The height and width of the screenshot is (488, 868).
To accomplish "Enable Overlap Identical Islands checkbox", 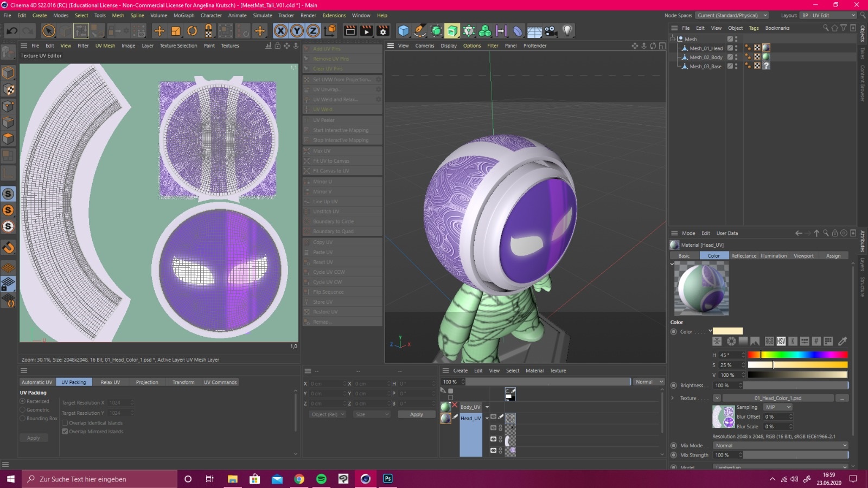I will coord(65,423).
